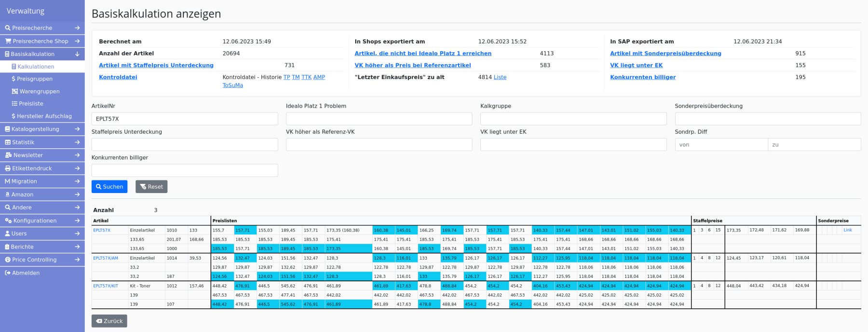Image resolution: width=868 pixels, height=332 pixels.
Task: Click the Amazon logo icon in sidebar
Action: click(8, 194)
